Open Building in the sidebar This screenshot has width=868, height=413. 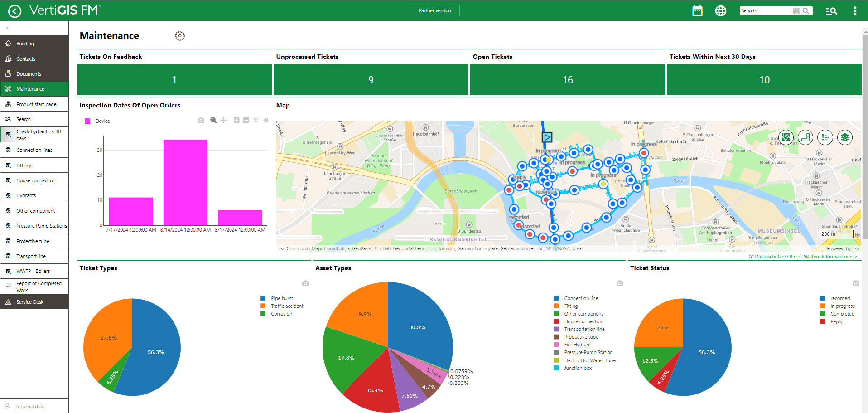pos(34,44)
